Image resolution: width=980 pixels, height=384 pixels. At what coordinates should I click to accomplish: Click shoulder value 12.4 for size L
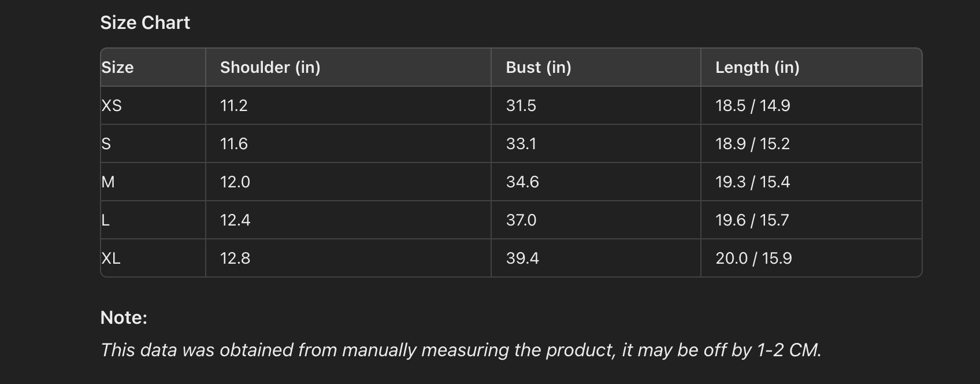(235, 220)
